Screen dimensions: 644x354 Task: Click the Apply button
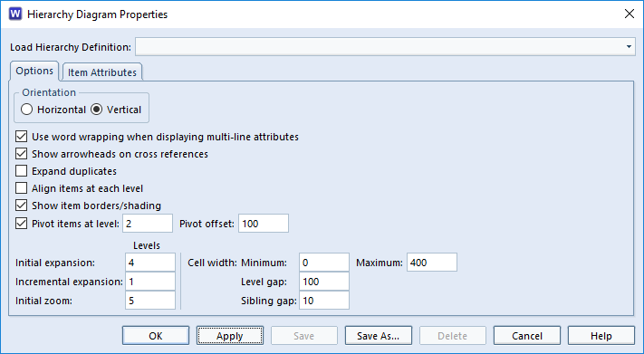230,336
